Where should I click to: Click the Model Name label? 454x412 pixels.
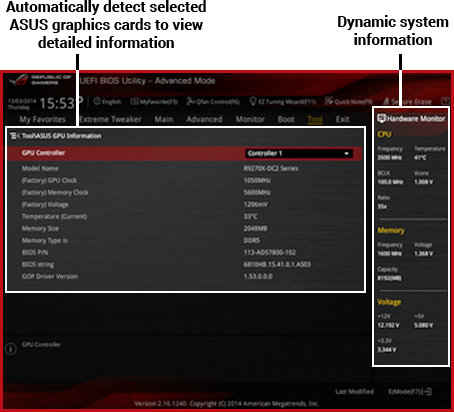pyautogui.click(x=40, y=169)
